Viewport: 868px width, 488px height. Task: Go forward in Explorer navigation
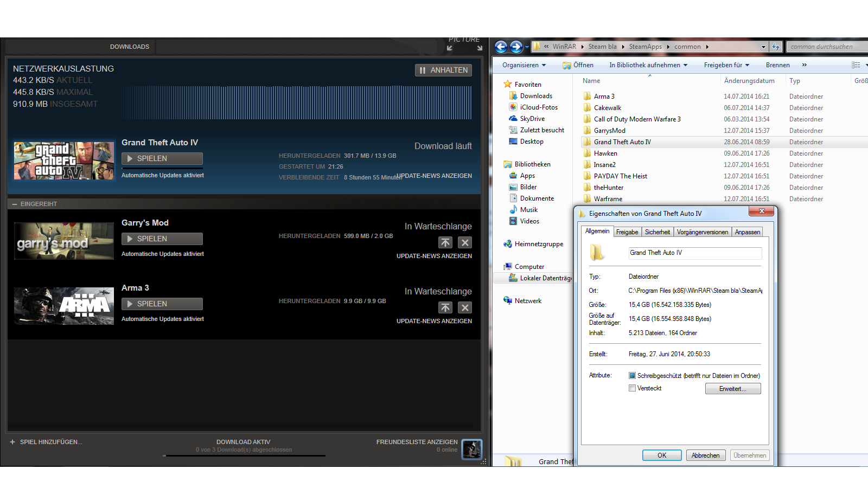(516, 47)
